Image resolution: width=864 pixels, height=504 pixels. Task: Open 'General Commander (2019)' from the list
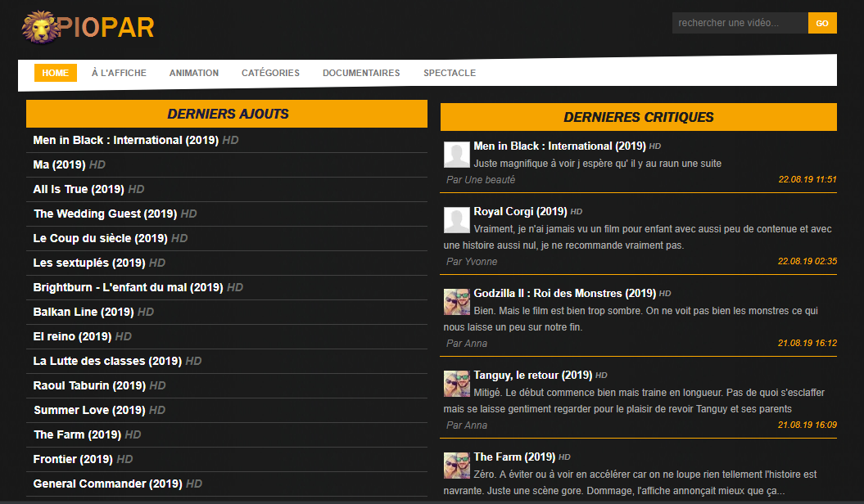[x=107, y=484]
